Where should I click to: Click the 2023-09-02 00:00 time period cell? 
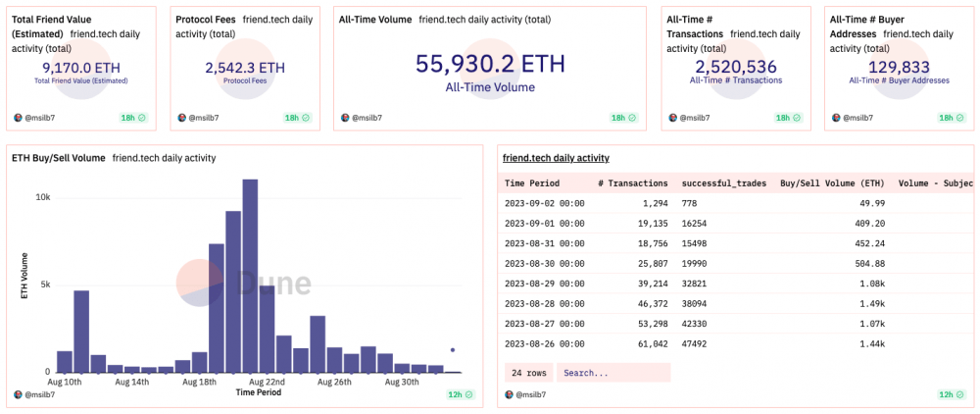point(544,203)
